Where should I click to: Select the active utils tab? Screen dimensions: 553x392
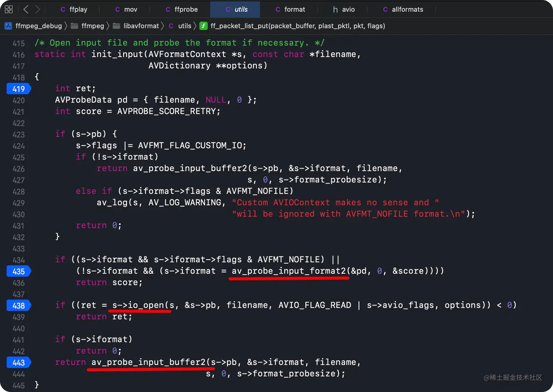[235, 9]
